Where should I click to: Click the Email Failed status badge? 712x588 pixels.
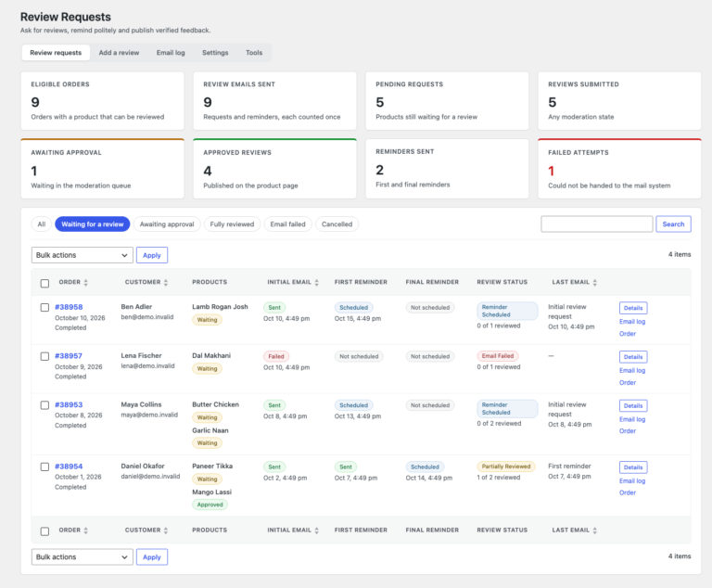pyautogui.click(x=498, y=356)
